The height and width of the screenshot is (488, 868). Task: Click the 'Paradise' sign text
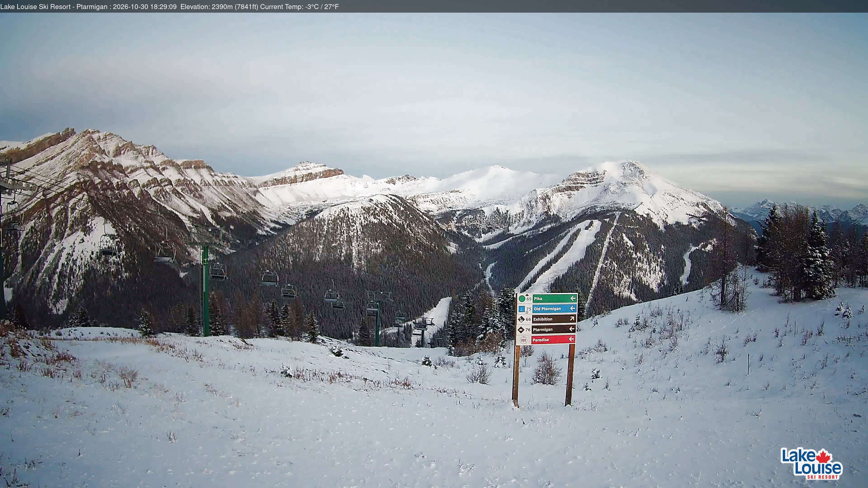pyautogui.click(x=541, y=340)
